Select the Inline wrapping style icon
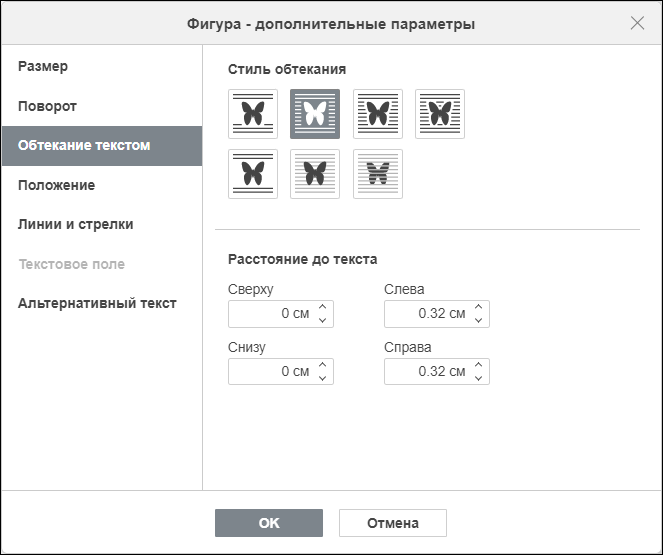Screen dimensions: 663x555 click(253, 114)
